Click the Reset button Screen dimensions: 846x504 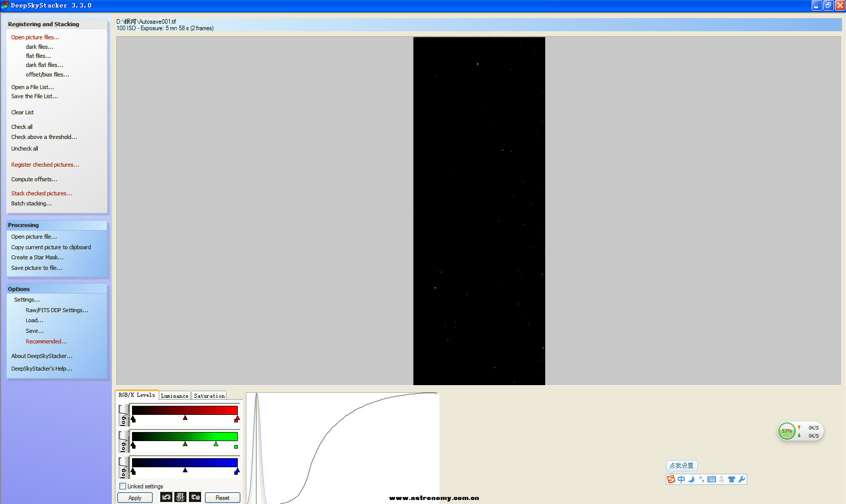222,497
